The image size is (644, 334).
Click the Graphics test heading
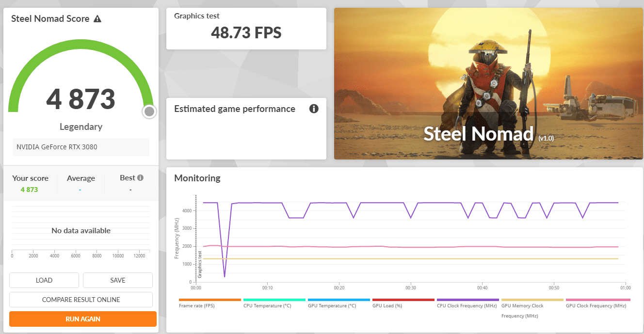click(197, 16)
